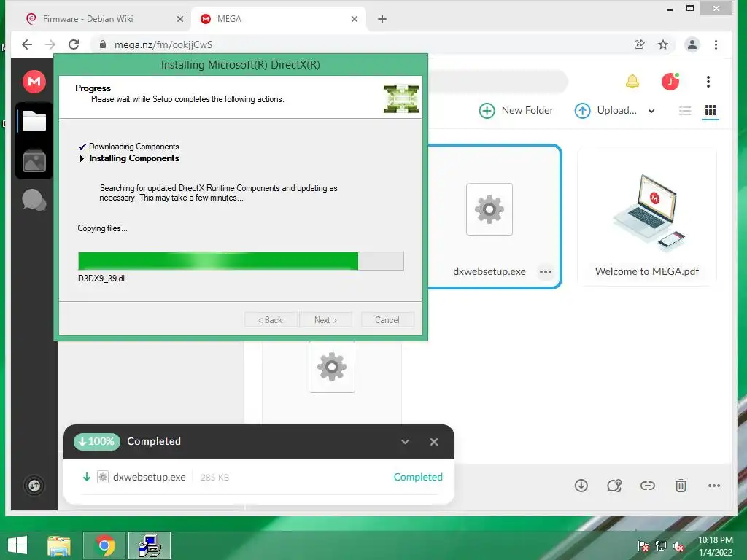This screenshot has width=747, height=560.
Task: Close the transfers Completed panel
Action: 433,442
